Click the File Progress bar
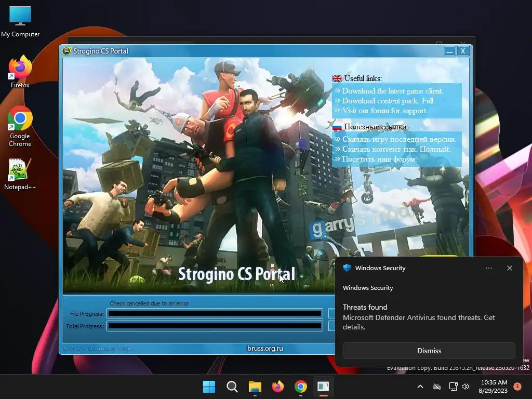Screen dimensions: 532x399 (215, 313)
